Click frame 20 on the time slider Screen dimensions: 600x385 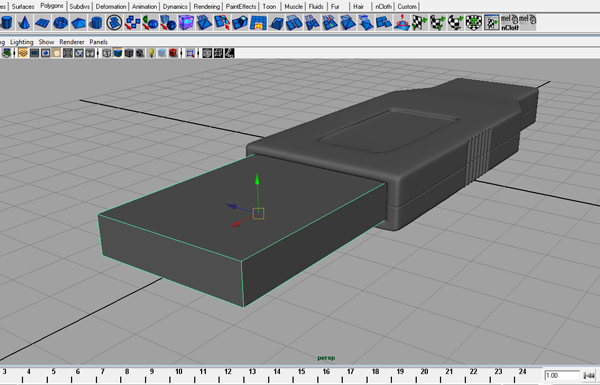pos(424,371)
